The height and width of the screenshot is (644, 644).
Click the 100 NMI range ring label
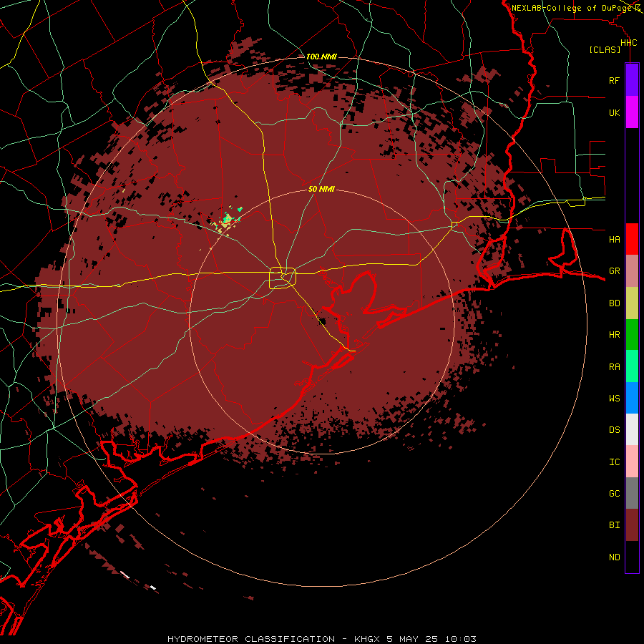[321, 57]
